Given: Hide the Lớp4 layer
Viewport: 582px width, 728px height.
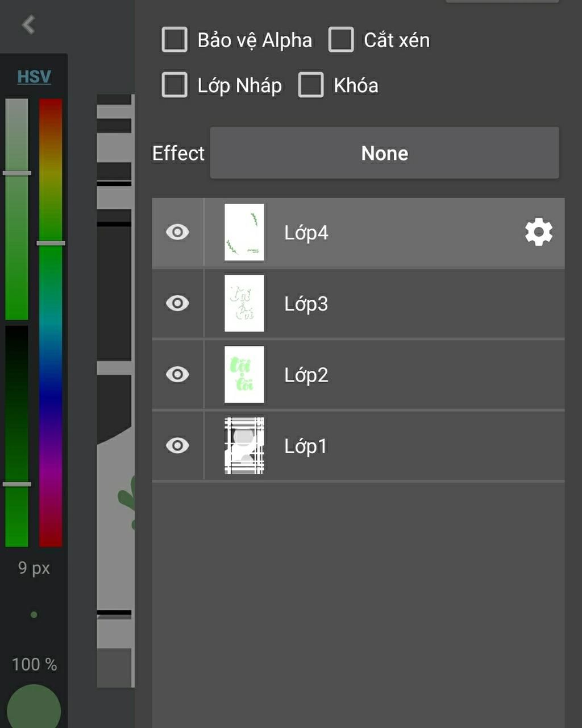Looking at the screenshot, I should pos(177,232).
